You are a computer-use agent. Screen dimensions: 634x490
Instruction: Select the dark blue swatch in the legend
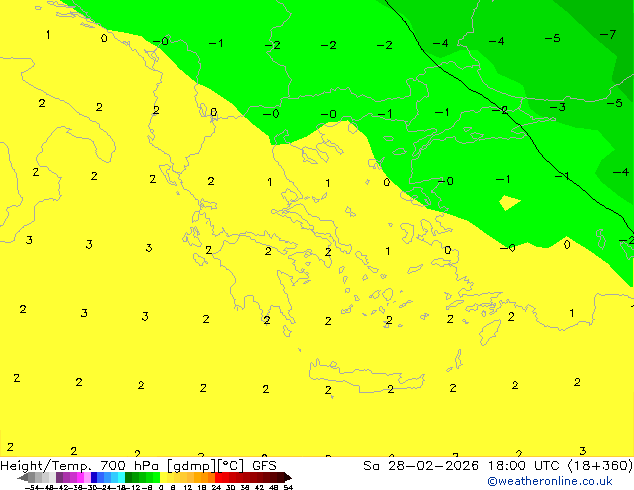[94, 477]
